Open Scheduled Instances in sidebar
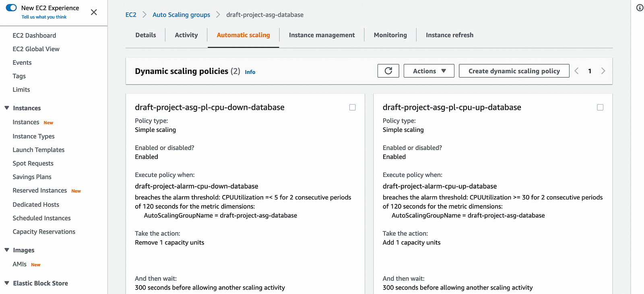644x294 pixels. pyautogui.click(x=41, y=218)
